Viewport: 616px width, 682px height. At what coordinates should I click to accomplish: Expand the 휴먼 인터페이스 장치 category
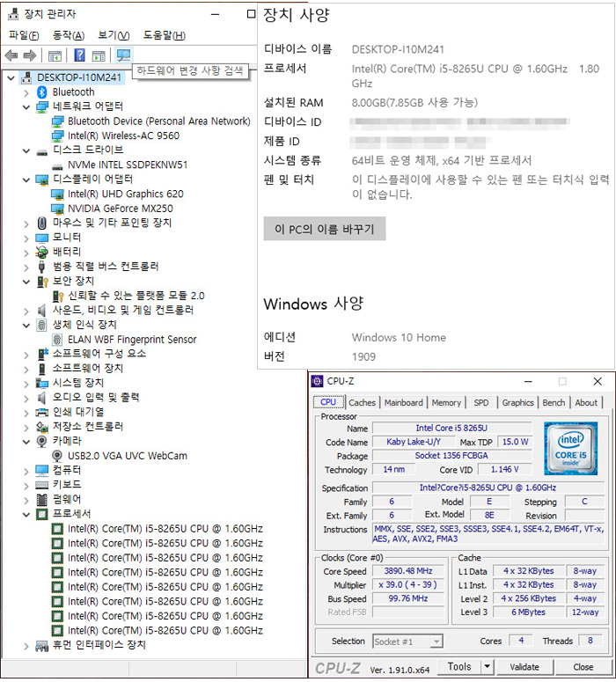[x=26, y=646]
